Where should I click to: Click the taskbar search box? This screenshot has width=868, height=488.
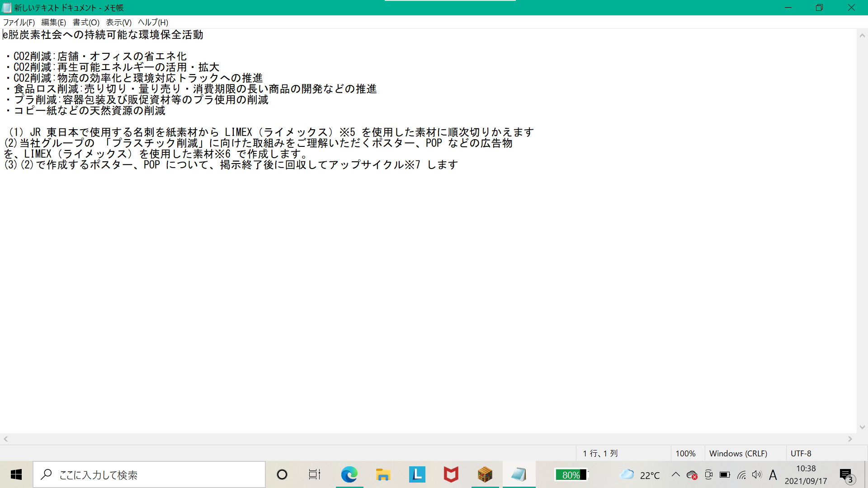[x=149, y=474]
